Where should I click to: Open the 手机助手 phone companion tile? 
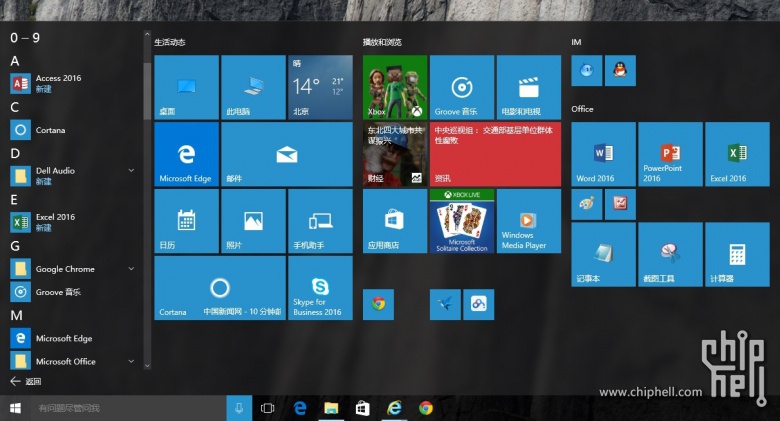(320, 221)
